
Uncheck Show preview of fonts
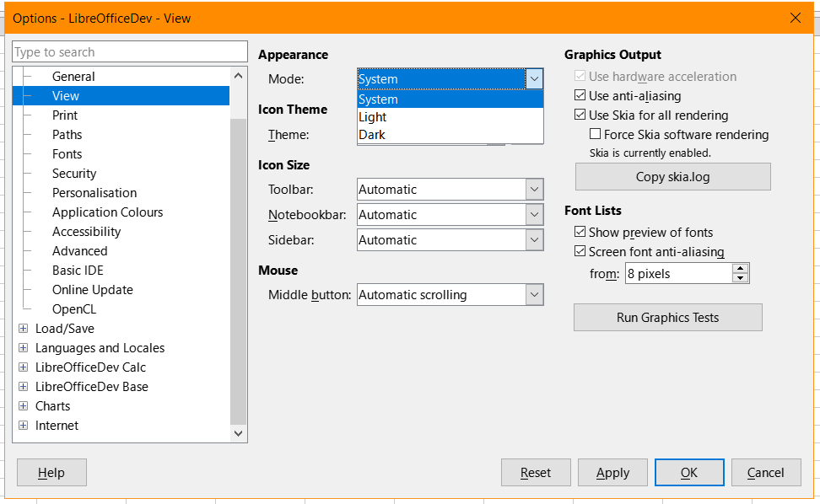click(580, 232)
